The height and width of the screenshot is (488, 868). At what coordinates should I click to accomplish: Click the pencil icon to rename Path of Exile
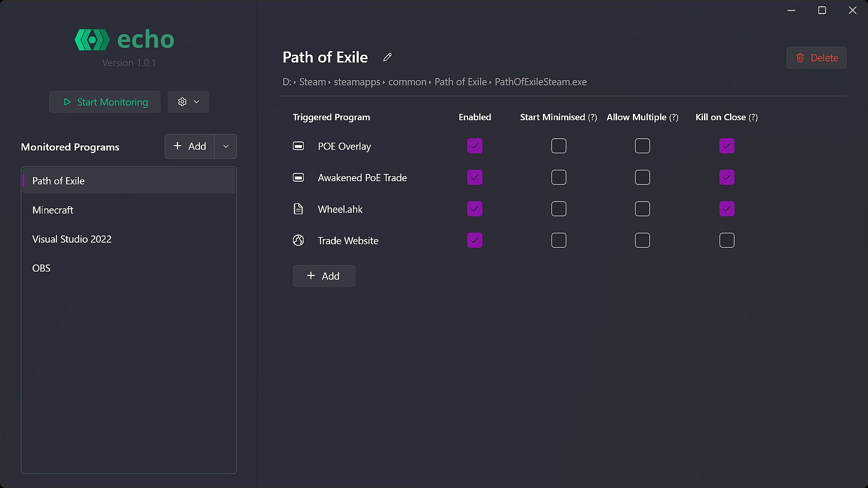tap(387, 57)
